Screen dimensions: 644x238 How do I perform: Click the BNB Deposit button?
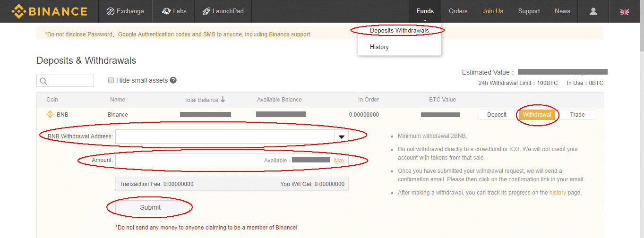497,115
